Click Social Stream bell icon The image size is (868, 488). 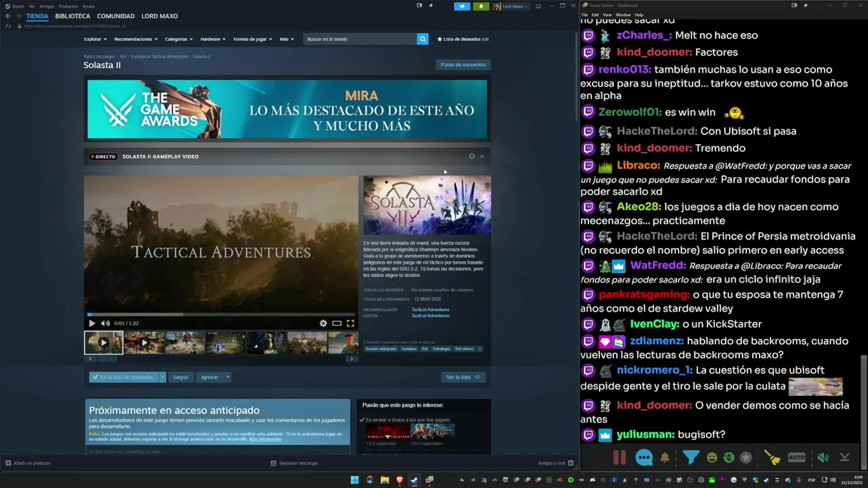(665, 457)
